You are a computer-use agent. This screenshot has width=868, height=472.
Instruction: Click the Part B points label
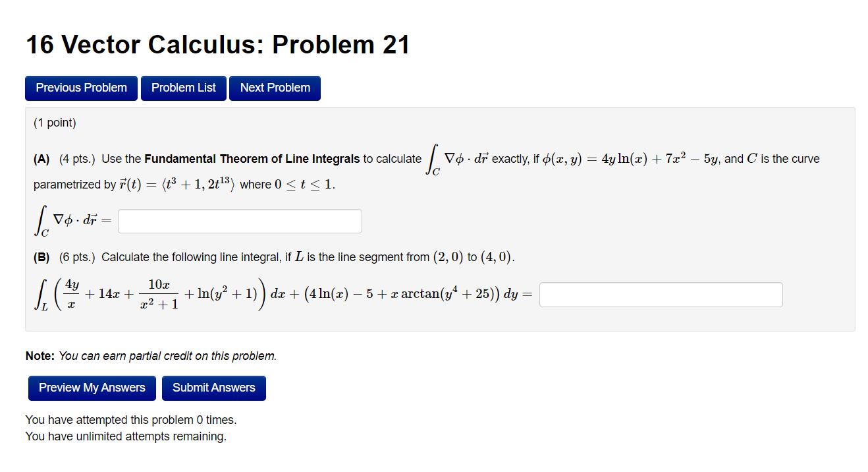tap(76, 257)
